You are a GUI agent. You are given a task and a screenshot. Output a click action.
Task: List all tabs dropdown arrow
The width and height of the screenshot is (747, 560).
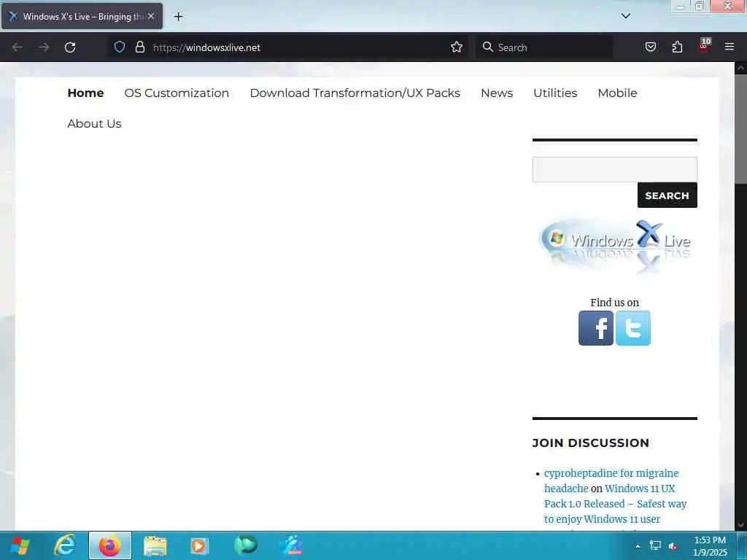click(626, 16)
